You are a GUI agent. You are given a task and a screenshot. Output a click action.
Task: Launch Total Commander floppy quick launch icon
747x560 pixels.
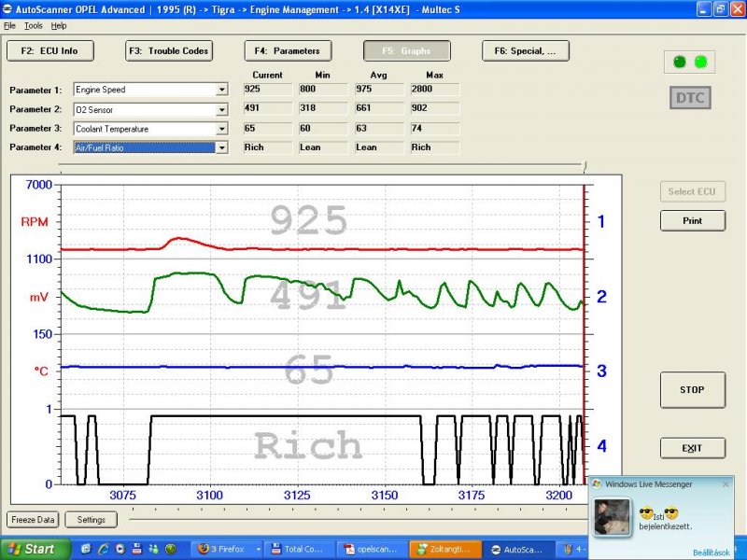pyautogui.click(x=136, y=549)
